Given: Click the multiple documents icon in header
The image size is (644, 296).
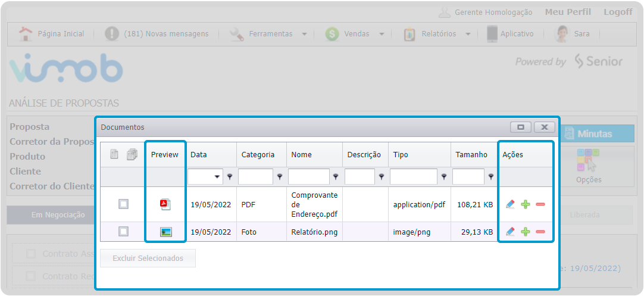Looking at the screenshot, I should pyautogui.click(x=132, y=155).
